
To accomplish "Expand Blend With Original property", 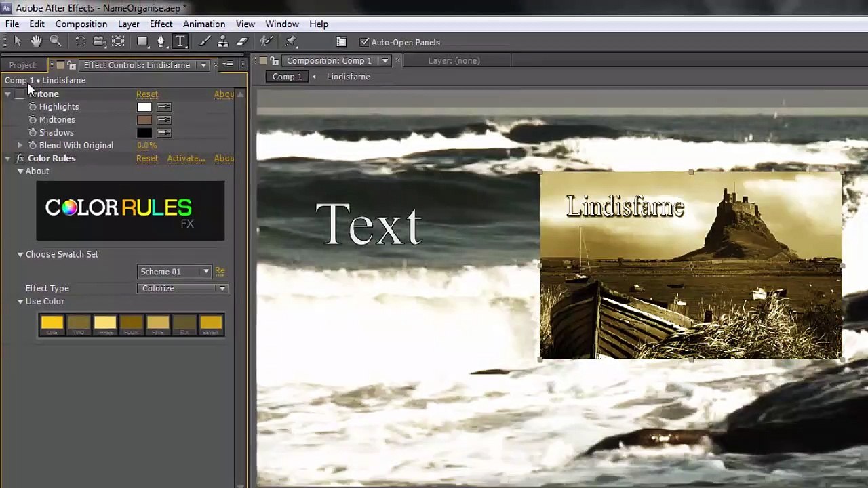I will coord(20,146).
